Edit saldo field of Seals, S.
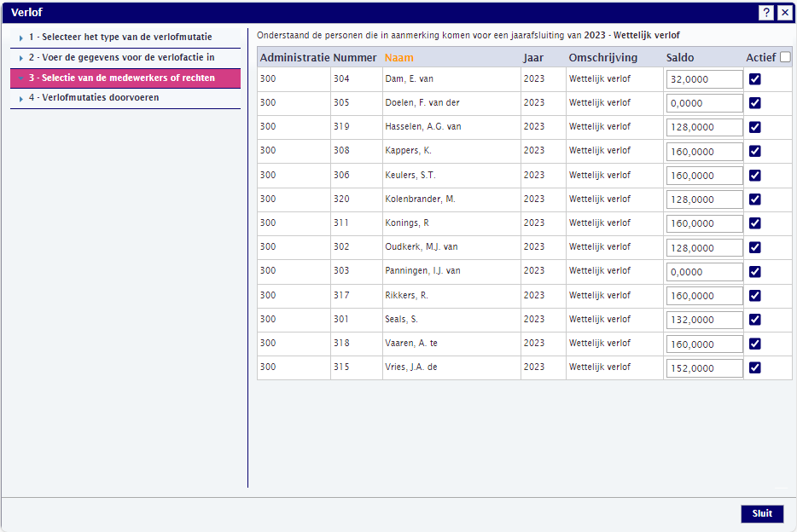The width and height of the screenshot is (797, 532). pos(705,320)
